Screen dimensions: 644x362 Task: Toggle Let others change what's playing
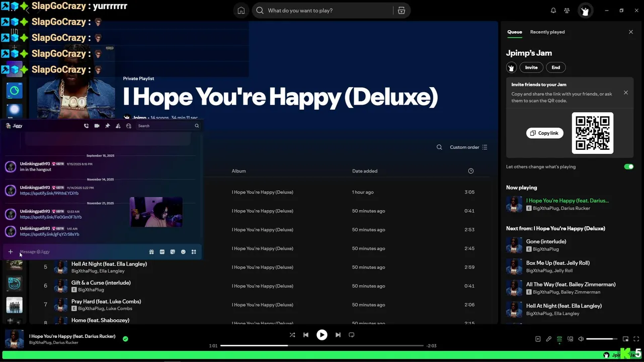[x=629, y=166]
